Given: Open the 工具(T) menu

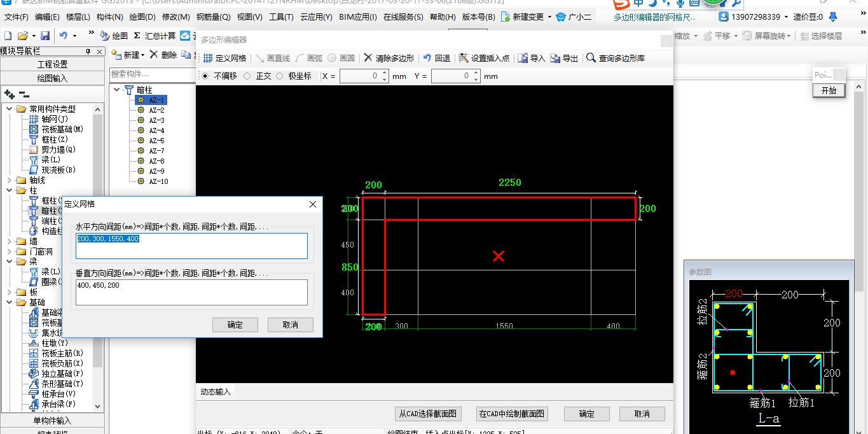Looking at the screenshot, I should [x=281, y=17].
